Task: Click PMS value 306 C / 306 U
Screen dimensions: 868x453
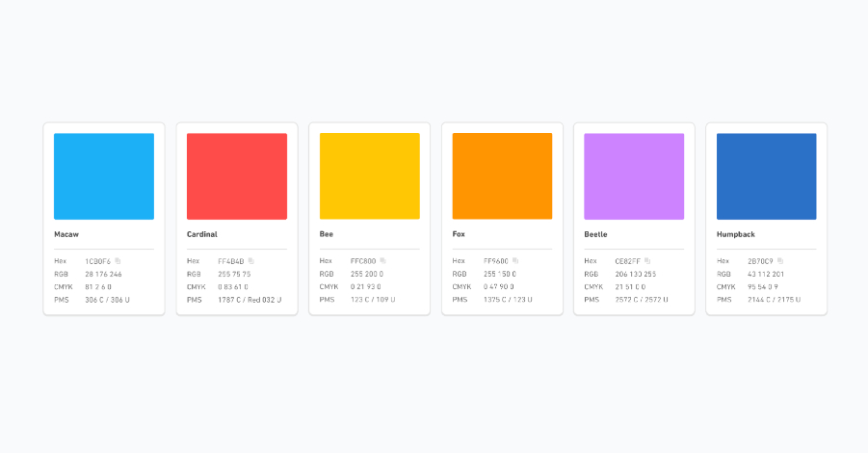Action: tap(107, 300)
